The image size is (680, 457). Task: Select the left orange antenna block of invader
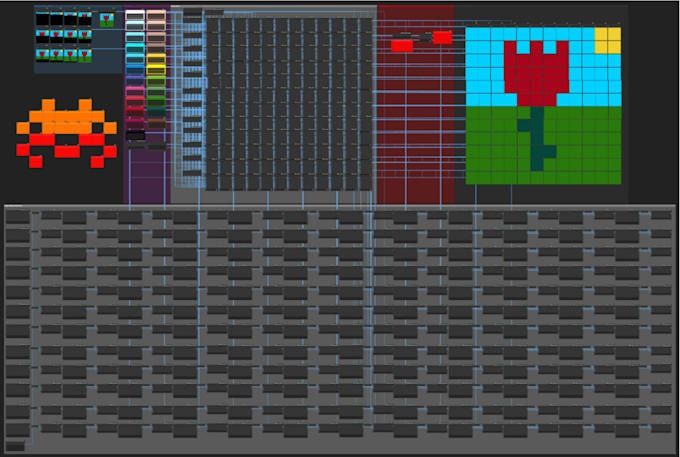48,105
